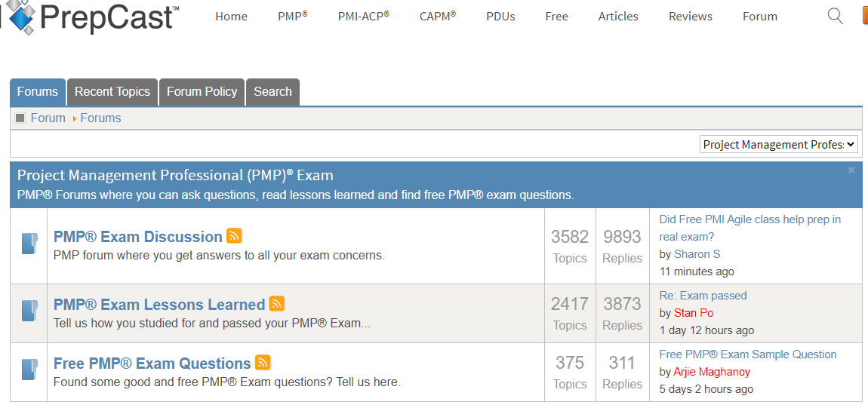Subscribe to Free PMP Exam Questions RSS feed
This screenshot has width=868, height=405.
click(263, 363)
